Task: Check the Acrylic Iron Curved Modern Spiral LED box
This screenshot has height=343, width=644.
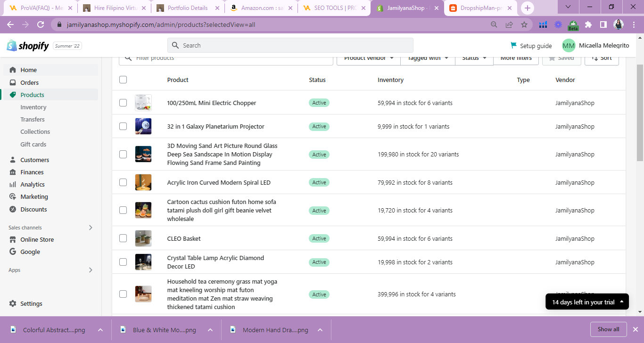Action: (123, 182)
